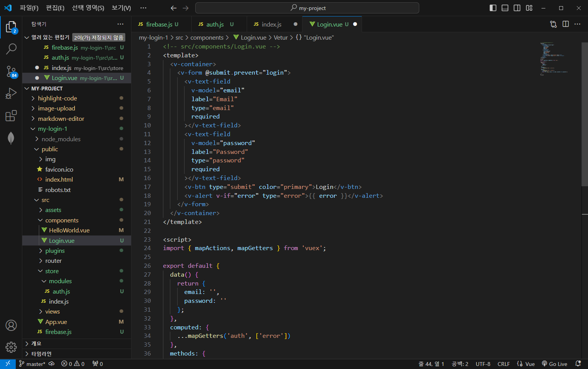Open the Extensions view icon
The height and width of the screenshot is (369, 588).
coord(11,116)
